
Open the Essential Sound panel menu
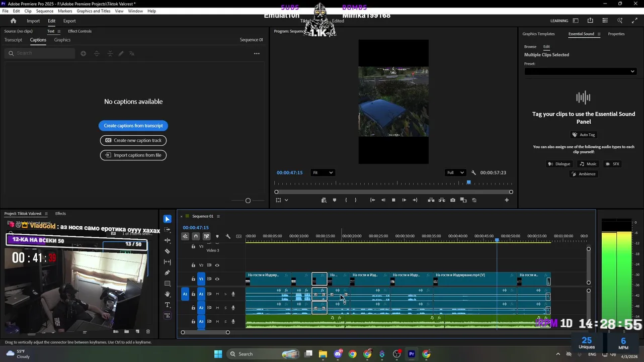point(599,34)
